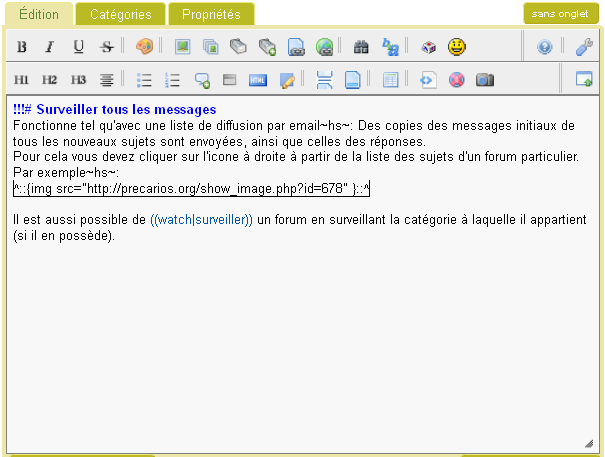Click the camera screenshot icon
Viewport: 605px width, 457px height.
[485, 80]
